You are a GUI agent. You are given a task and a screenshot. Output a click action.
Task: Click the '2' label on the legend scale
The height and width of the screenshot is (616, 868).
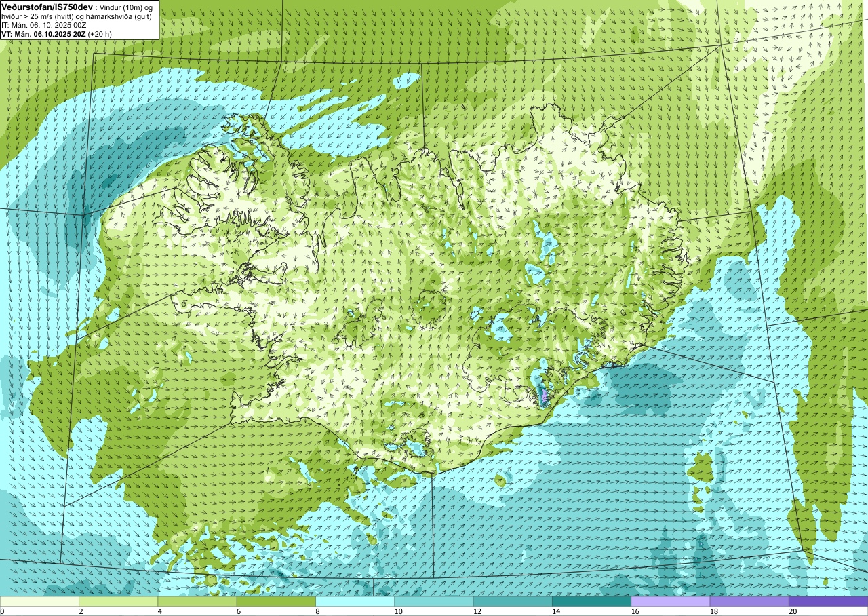point(81,611)
